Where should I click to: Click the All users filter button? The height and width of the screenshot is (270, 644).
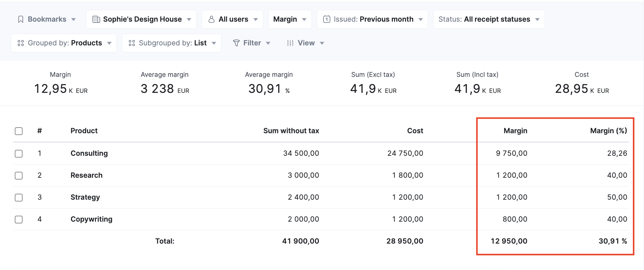click(232, 19)
